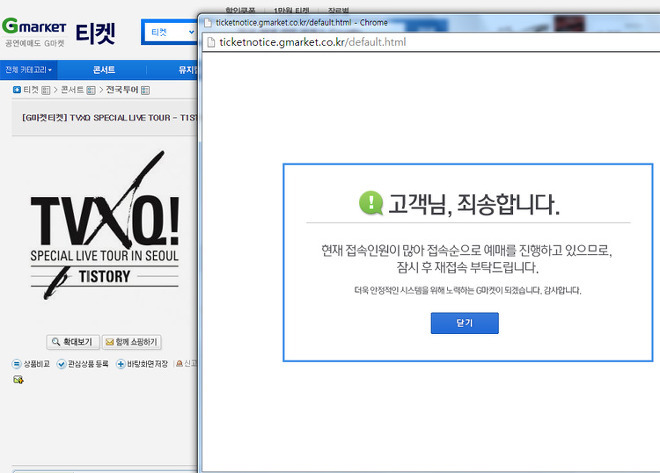Click the 함께 쇼핑하기 button

[131, 342]
